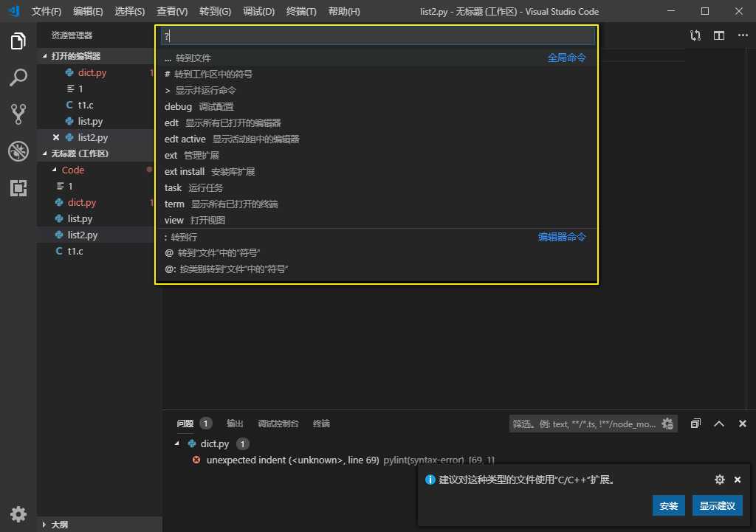This screenshot has height=532, width=756.
Task: Select the 'edt active' entry
Action: pos(377,139)
